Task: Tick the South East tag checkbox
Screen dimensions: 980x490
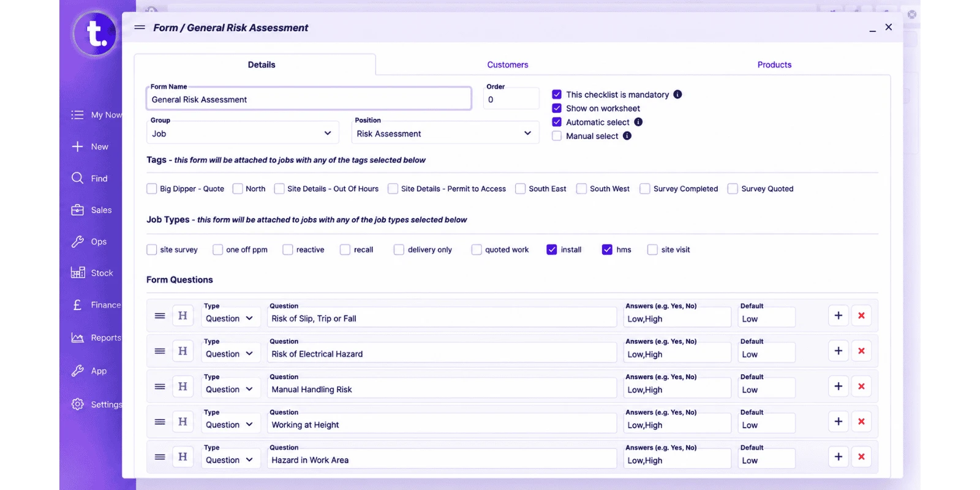Action: (x=521, y=189)
